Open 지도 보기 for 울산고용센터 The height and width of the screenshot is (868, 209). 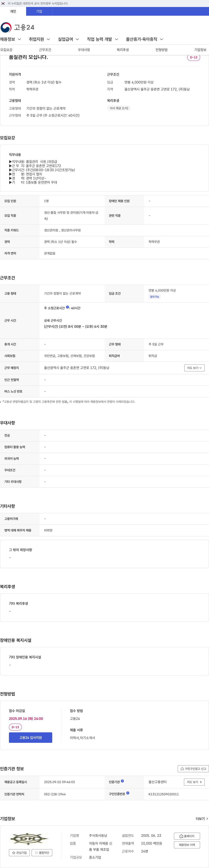coord(194,782)
